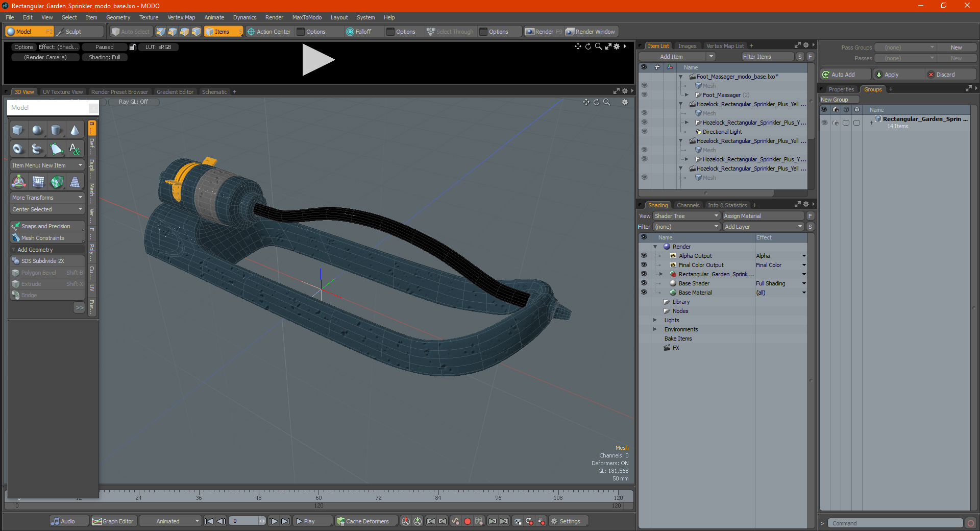This screenshot has width=980, height=531.
Task: Select the soft-deform grid tool icon
Action: [38, 182]
